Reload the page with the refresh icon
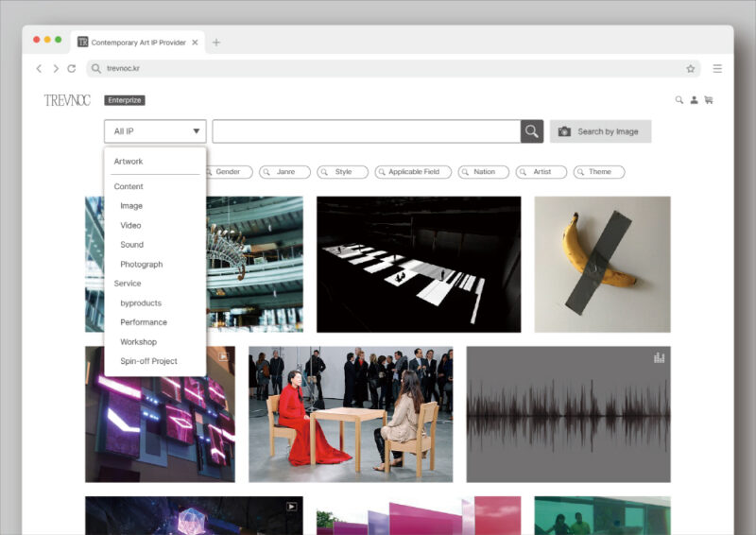Viewport: 756px width, 535px height. tap(72, 68)
